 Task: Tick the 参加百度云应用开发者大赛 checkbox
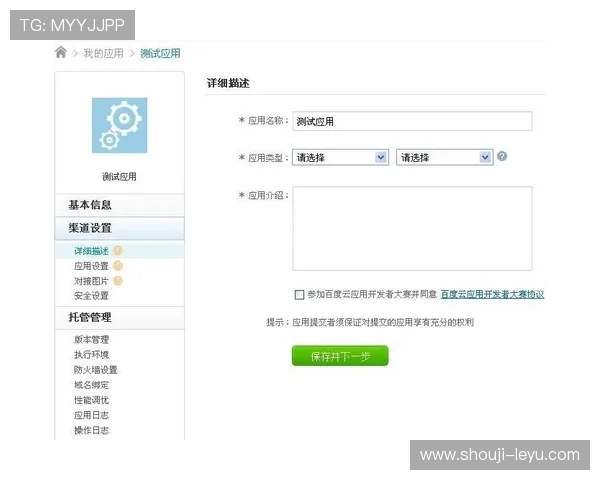point(299,294)
